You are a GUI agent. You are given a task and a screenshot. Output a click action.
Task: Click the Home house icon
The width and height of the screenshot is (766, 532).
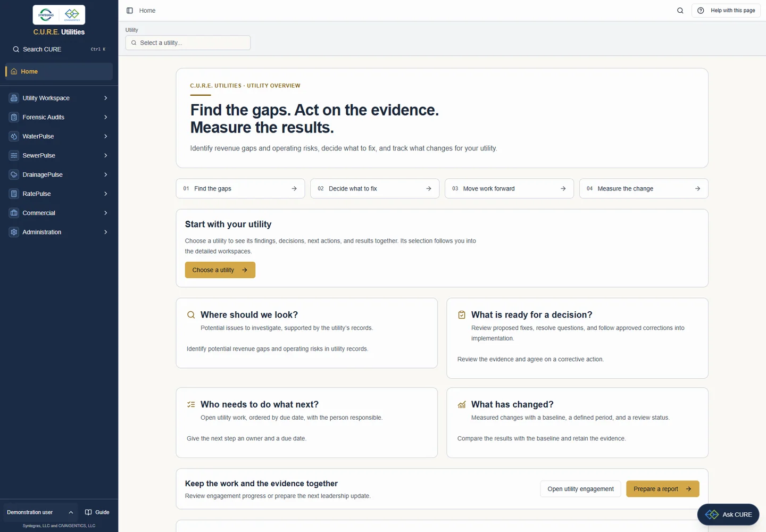[x=14, y=71]
